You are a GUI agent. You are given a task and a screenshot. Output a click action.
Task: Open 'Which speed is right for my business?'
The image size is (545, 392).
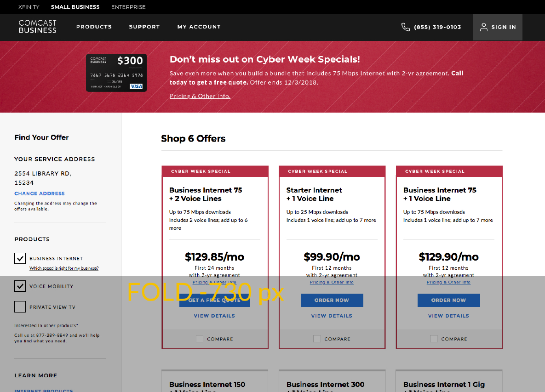64,268
